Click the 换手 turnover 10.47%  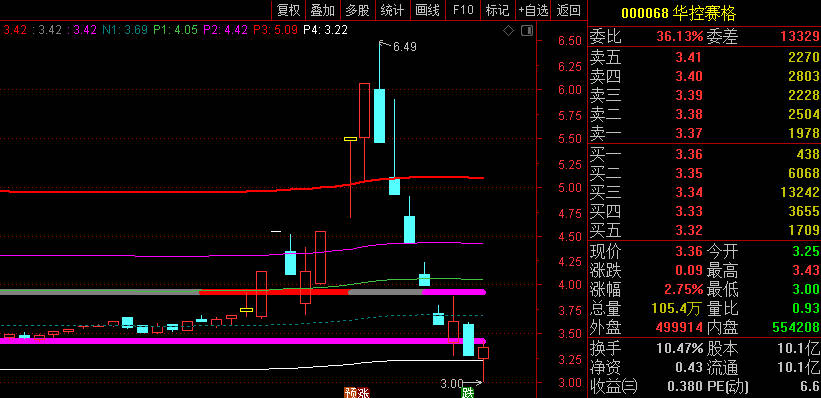(x=680, y=348)
